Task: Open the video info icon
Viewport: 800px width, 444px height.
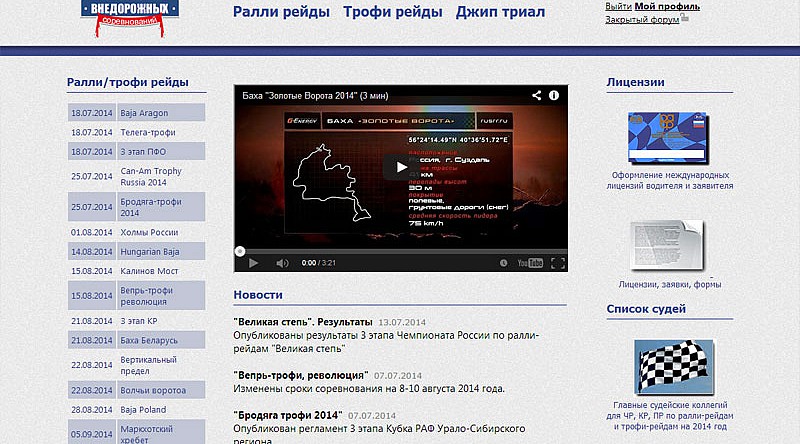Action: coord(556,95)
